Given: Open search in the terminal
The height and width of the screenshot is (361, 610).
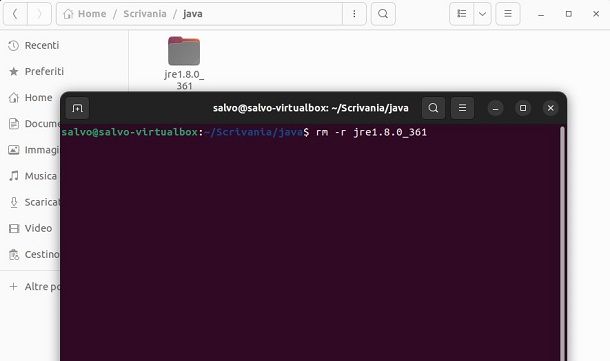Looking at the screenshot, I should point(433,108).
